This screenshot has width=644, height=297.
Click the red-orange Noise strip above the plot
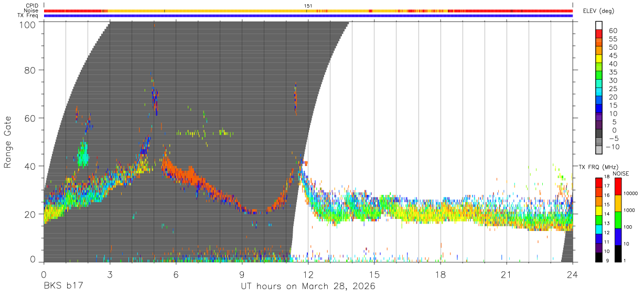[x=308, y=10]
